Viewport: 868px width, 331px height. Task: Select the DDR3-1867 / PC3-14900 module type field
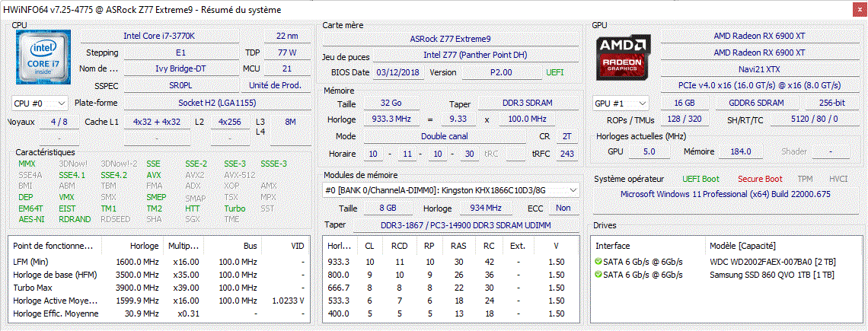pyautogui.click(x=466, y=225)
